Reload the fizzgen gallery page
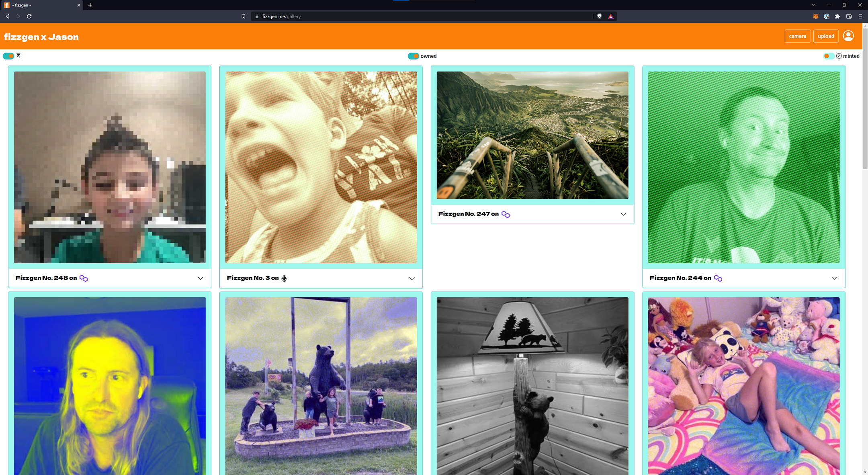Viewport: 868px width, 475px height. 29,16
